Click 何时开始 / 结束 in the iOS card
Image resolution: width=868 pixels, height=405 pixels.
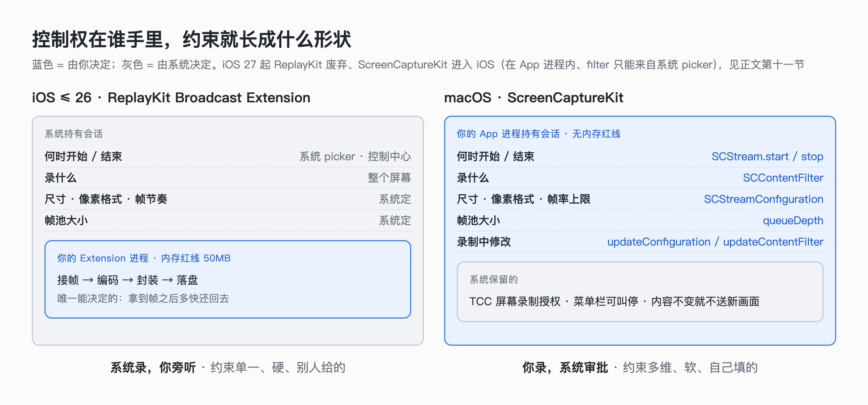(x=84, y=156)
